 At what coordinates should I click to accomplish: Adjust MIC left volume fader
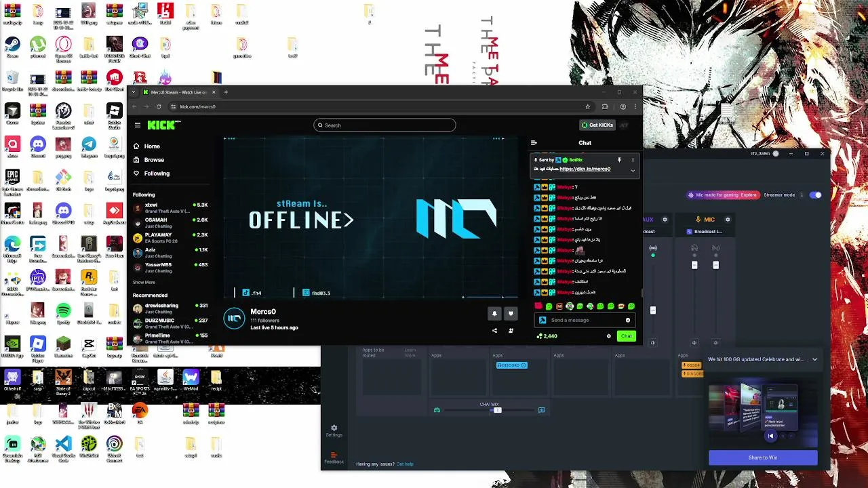point(694,265)
